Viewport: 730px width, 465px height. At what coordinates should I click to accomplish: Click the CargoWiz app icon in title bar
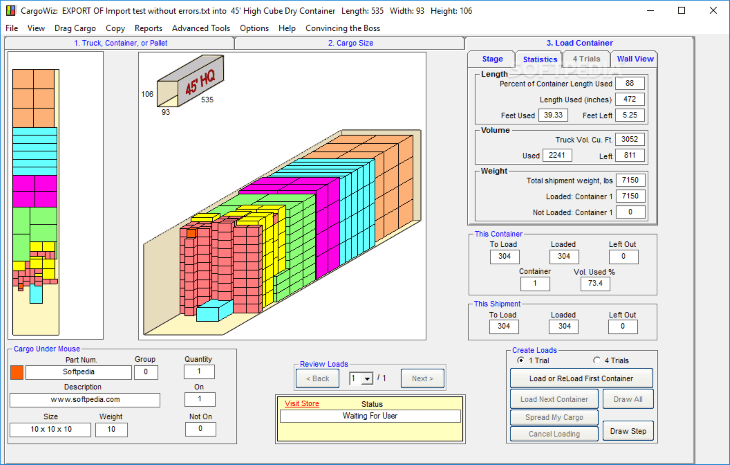coord(10,10)
